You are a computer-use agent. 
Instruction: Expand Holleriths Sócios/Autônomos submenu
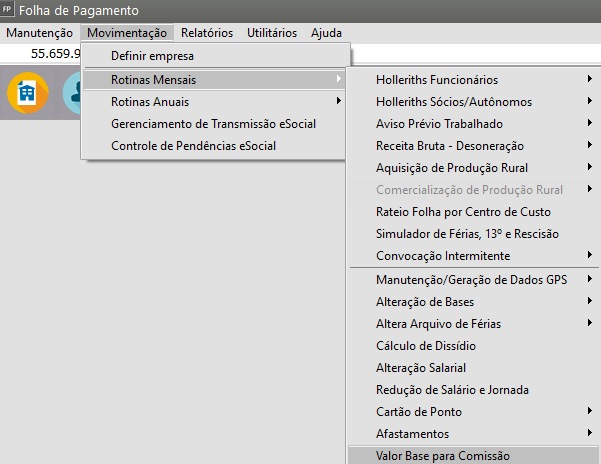pyautogui.click(x=453, y=101)
